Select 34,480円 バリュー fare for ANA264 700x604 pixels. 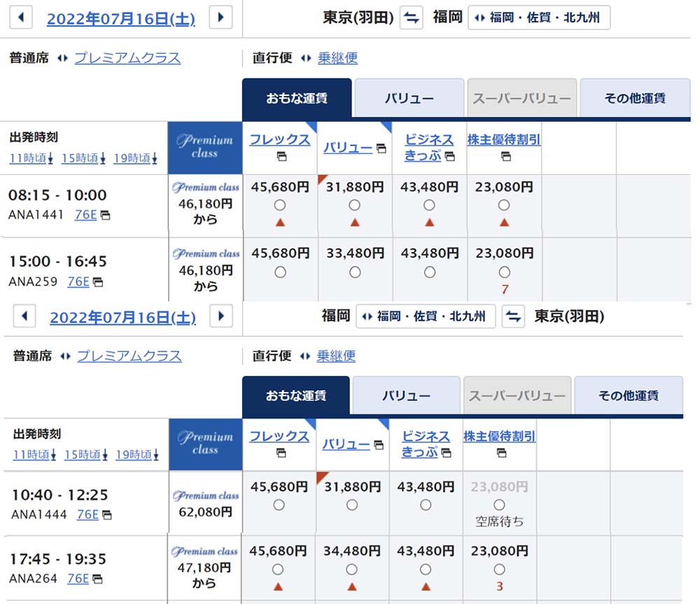pos(352,570)
